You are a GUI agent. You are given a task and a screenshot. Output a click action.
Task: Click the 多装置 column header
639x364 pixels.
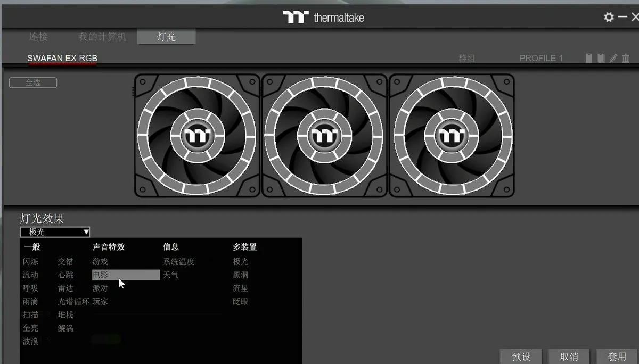pyautogui.click(x=245, y=247)
